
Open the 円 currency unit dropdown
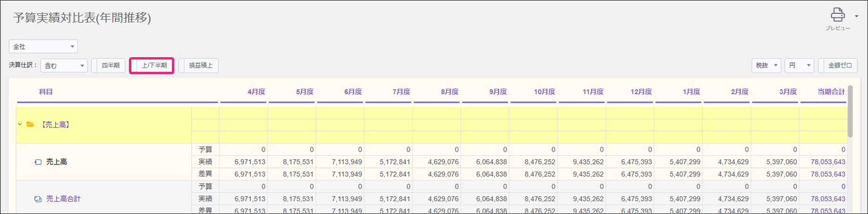(x=799, y=66)
